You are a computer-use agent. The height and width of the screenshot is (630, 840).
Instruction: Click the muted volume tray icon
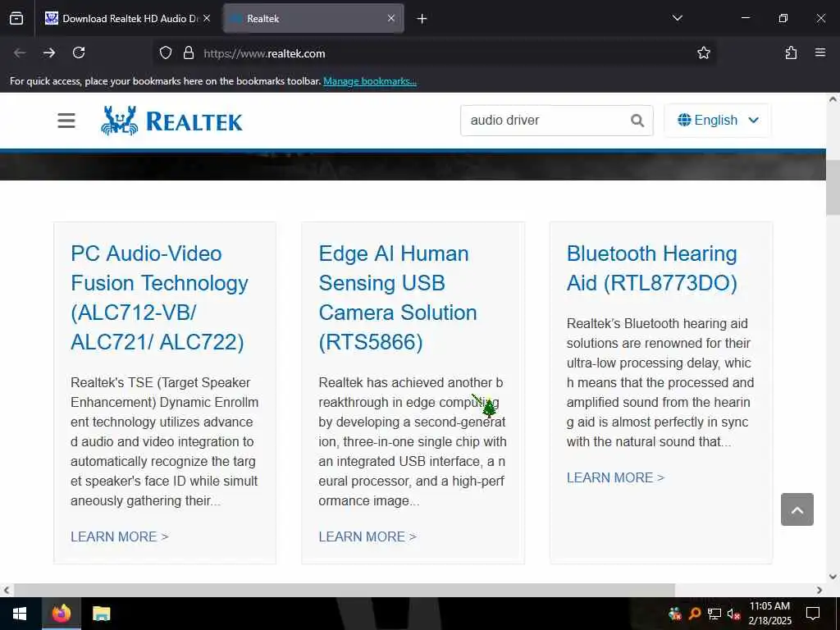[733, 614]
